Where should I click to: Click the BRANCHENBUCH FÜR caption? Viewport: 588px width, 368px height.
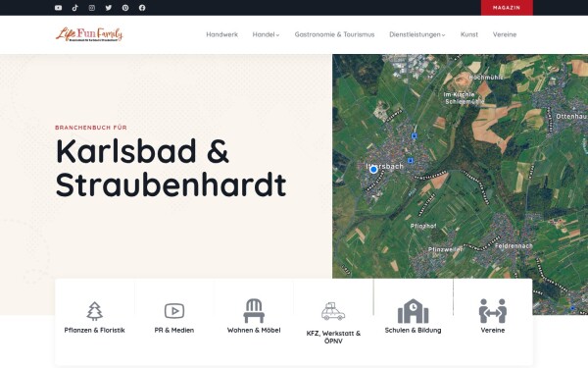coord(91,128)
